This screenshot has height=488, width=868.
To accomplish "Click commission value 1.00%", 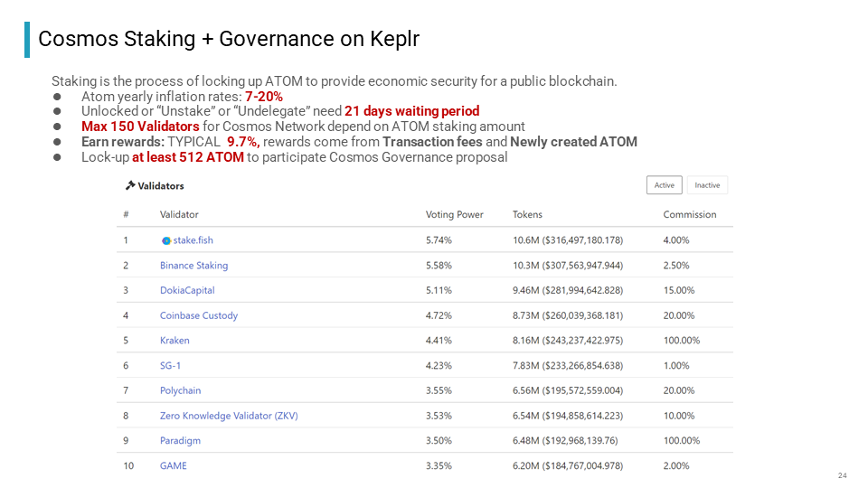I will click(x=676, y=366).
